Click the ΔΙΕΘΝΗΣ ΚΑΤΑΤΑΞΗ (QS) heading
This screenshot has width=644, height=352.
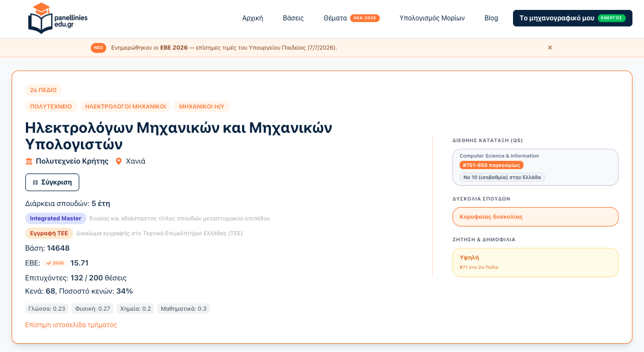click(488, 140)
